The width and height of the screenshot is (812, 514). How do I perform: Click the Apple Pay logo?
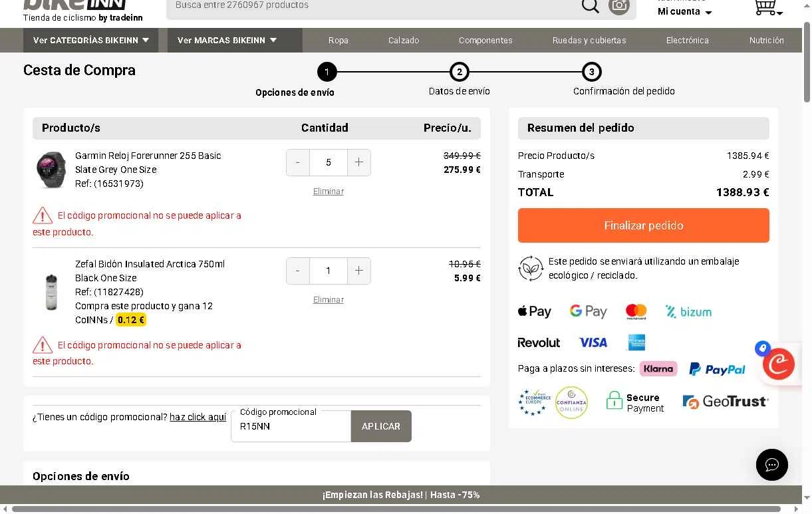(x=535, y=311)
